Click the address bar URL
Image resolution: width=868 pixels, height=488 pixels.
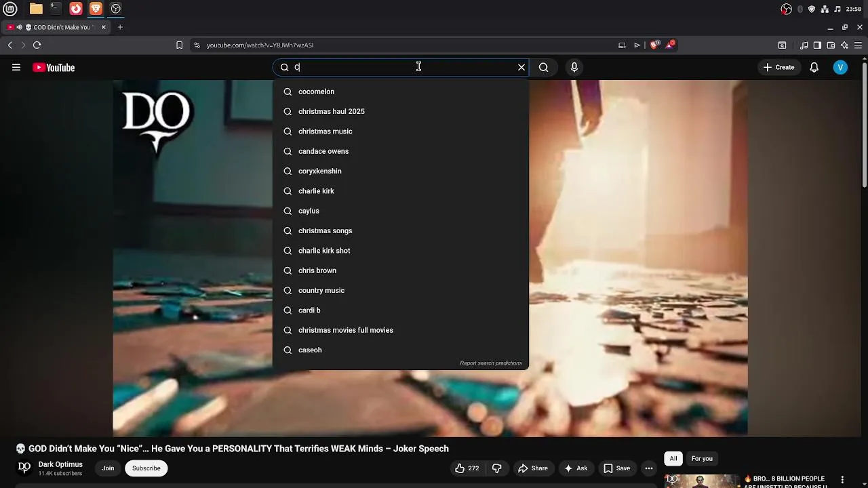coord(260,45)
